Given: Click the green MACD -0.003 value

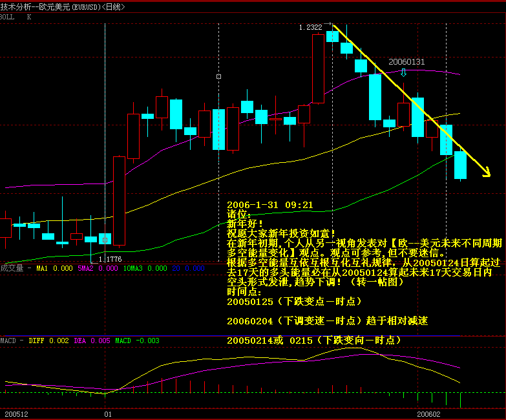Looking at the screenshot, I should (x=137, y=341).
